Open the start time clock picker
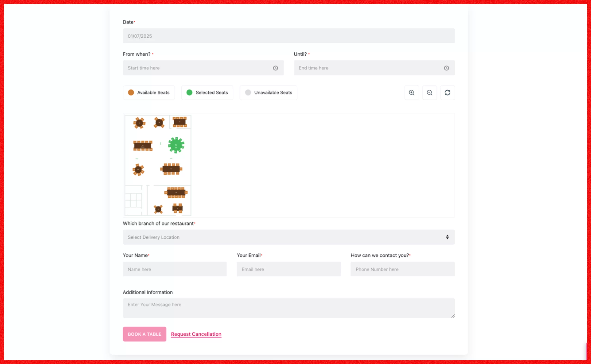This screenshot has width=591, height=364. coord(275,68)
